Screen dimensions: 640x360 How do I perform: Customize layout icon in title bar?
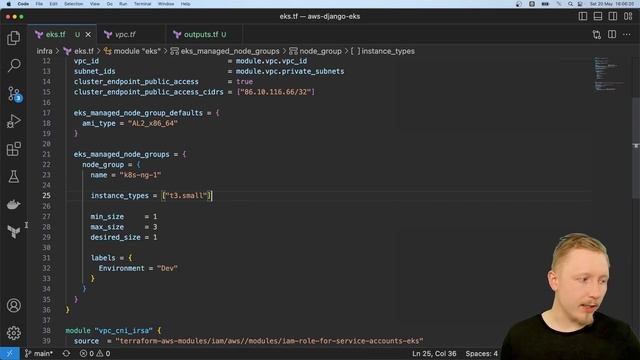(628, 16)
